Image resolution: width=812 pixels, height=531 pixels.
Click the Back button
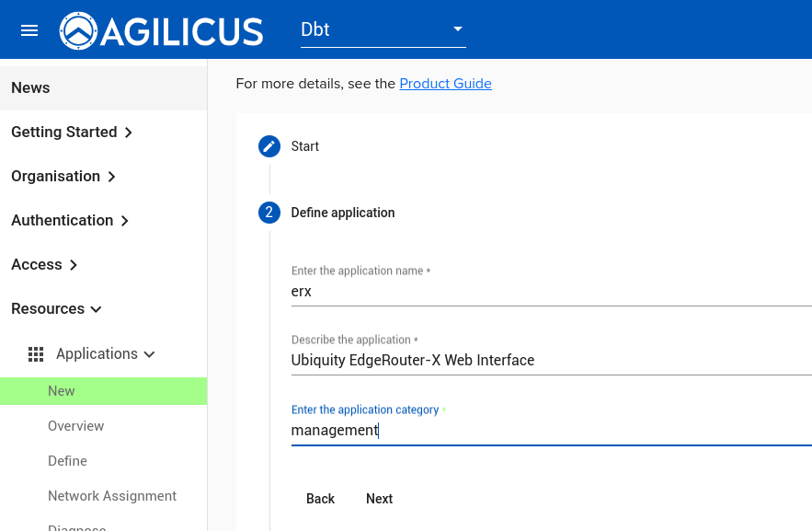coord(321,499)
